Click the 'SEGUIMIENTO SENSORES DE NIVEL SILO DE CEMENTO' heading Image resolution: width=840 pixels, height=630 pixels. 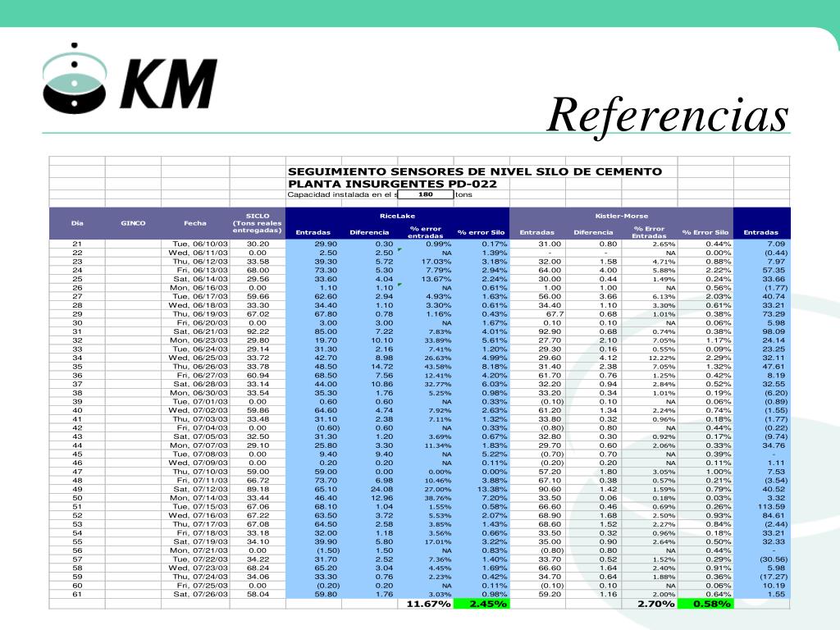pyautogui.click(x=475, y=171)
